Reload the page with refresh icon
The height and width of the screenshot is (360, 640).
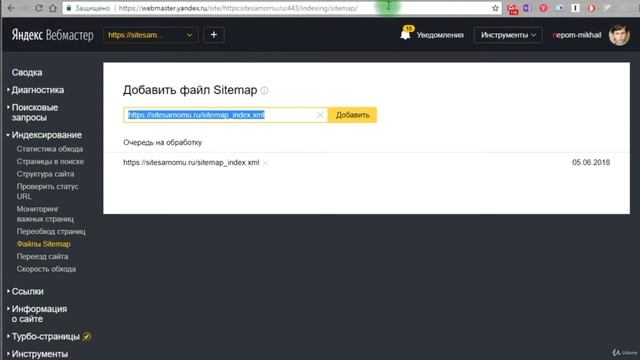point(38,8)
